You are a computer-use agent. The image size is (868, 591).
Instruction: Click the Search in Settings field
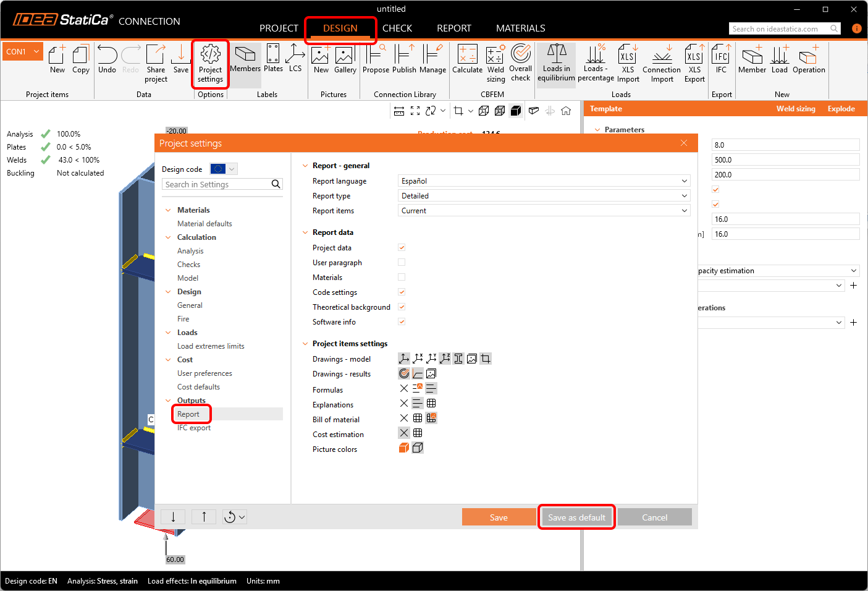[216, 184]
